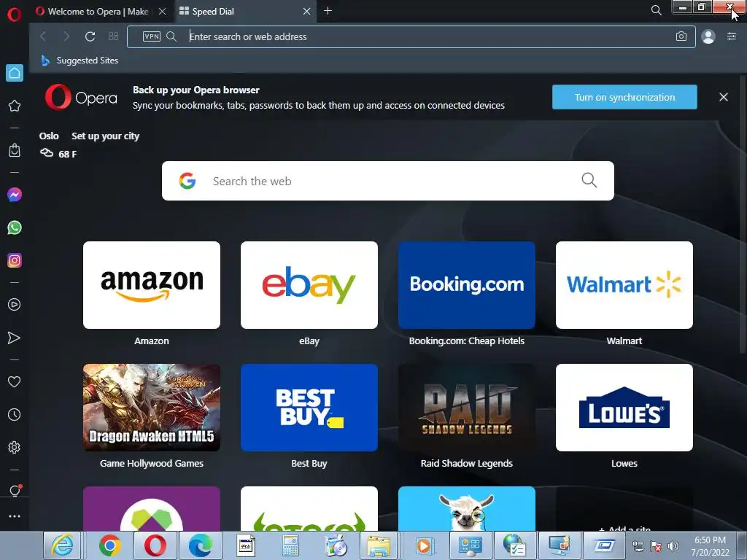747x560 pixels.
Task: Click the page vertical scrollbar
Action: tap(743, 214)
